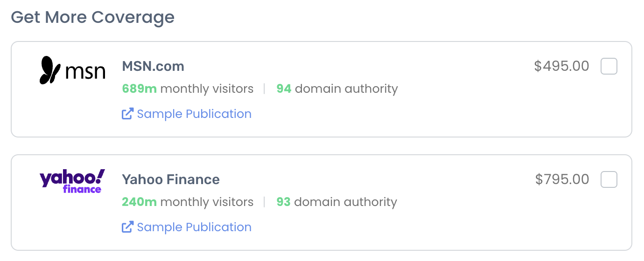
Task: Click the divider between visitors and authority on the MSN card
Action: (x=265, y=89)
